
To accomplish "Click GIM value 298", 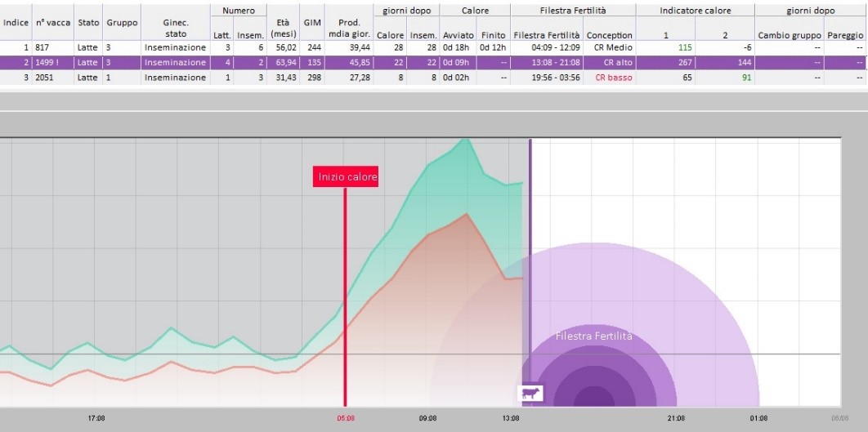I will pos(314,78).
